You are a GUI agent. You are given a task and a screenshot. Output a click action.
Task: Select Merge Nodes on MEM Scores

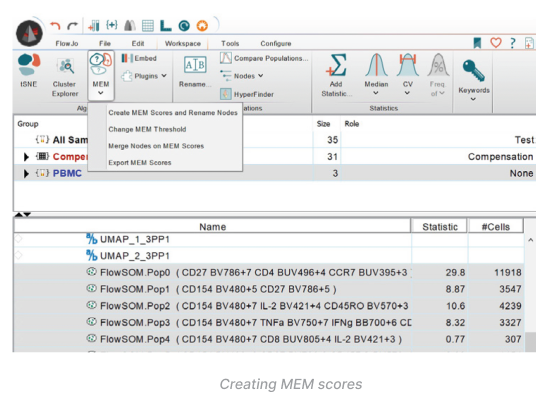pos(156,146)
